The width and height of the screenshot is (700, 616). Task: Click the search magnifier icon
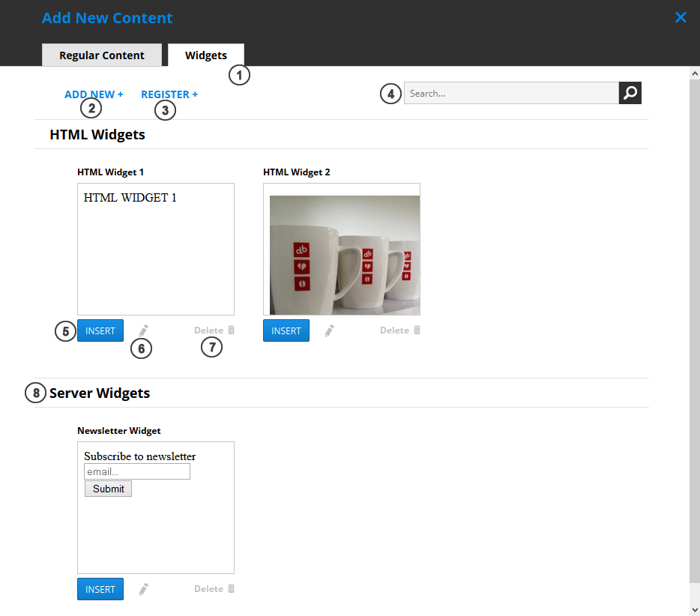coord(630,93)
